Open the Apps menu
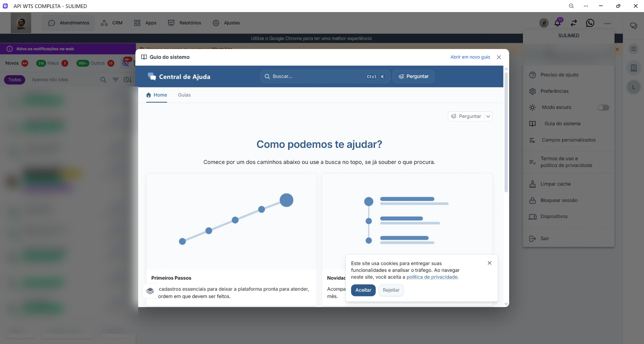The width and height of the screenshot is (644, 344). [x=145, y=23]
